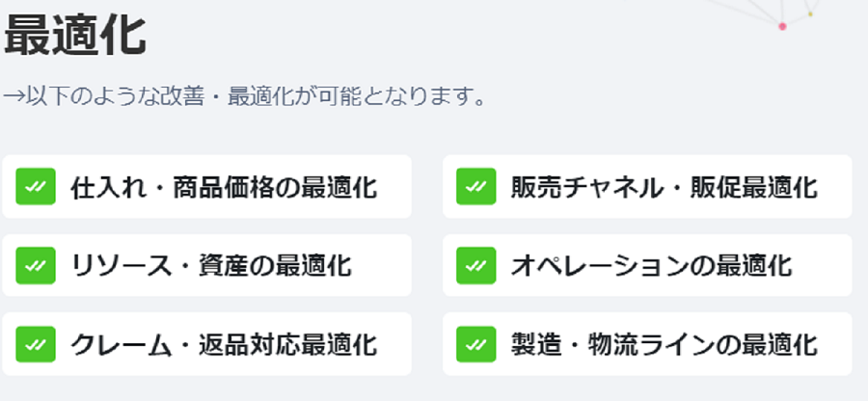Open the リソース・資産の最適化 card
868x401 pixels.
click(x=206, y=265)
